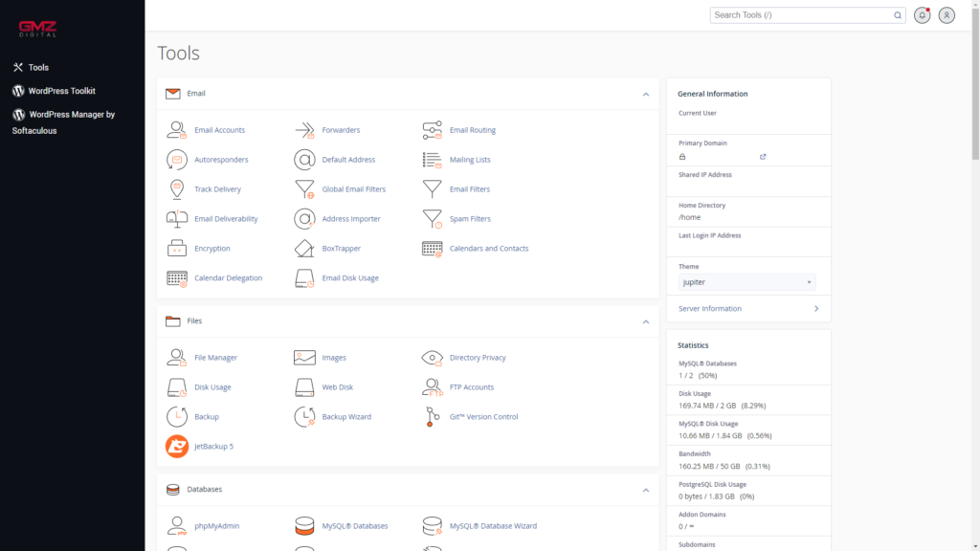Launch the JetBackup 5 orange icon
This screenshot has width=980, height=551.
coord(177,446)
